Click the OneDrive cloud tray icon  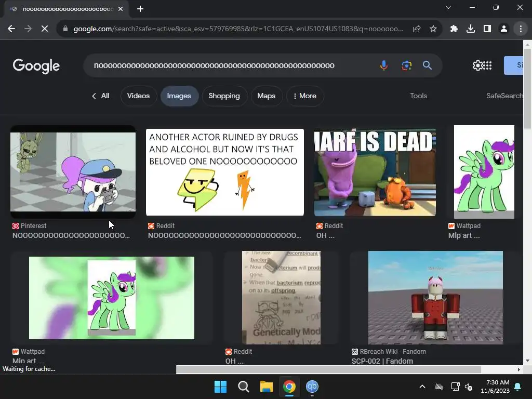point(439,387)
